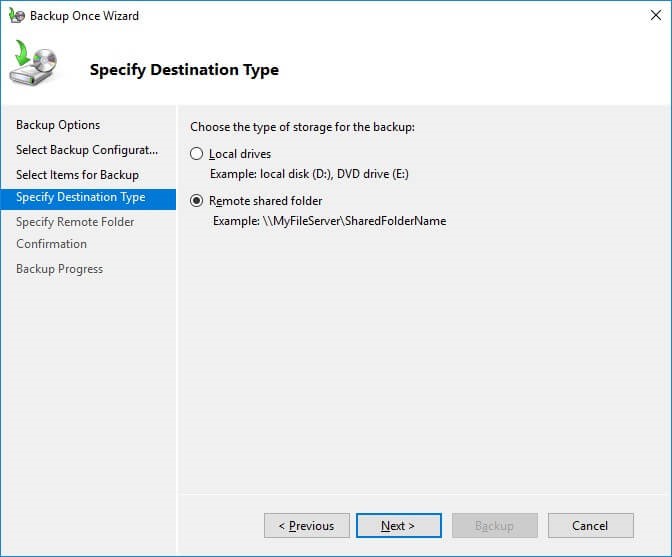Select the Local drives radio button

pos(196,154)
